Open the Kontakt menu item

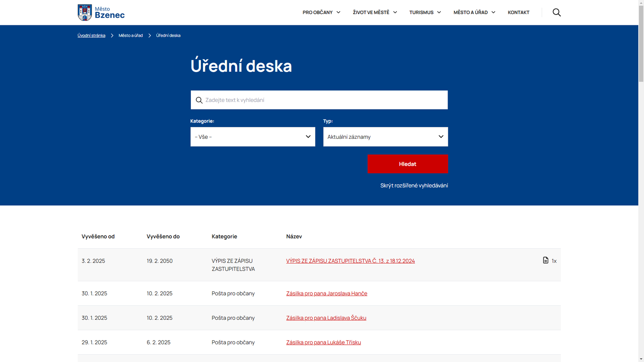pos(518,12)
